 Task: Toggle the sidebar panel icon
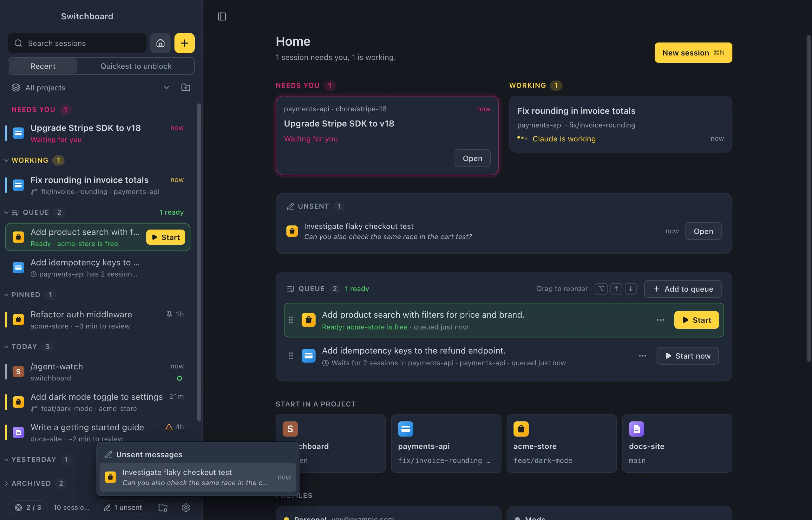click(222, 16)
